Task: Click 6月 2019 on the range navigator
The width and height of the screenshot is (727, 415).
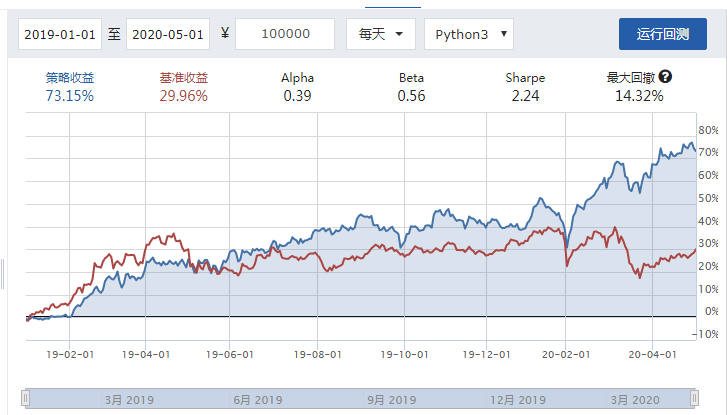Action: 258,400
